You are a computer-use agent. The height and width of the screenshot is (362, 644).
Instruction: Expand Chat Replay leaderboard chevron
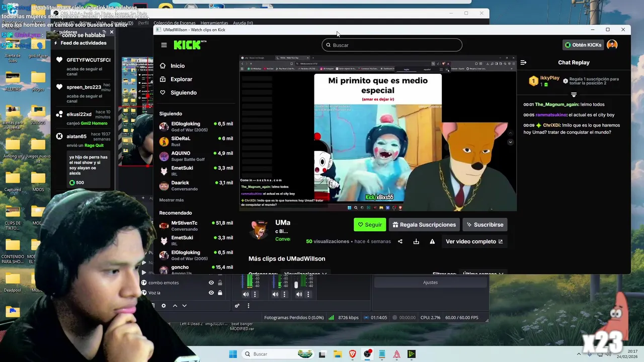tap(574, 95)
